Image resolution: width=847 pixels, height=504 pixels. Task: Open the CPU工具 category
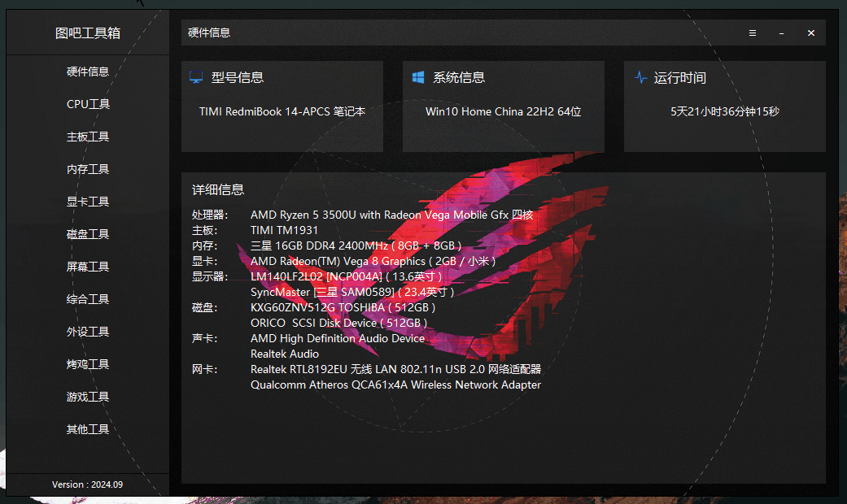coord(88,104)
